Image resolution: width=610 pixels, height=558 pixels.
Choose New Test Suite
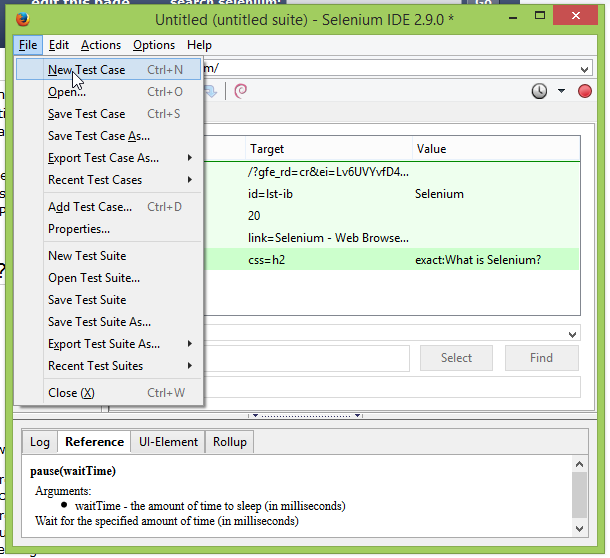tap(108, 256)
